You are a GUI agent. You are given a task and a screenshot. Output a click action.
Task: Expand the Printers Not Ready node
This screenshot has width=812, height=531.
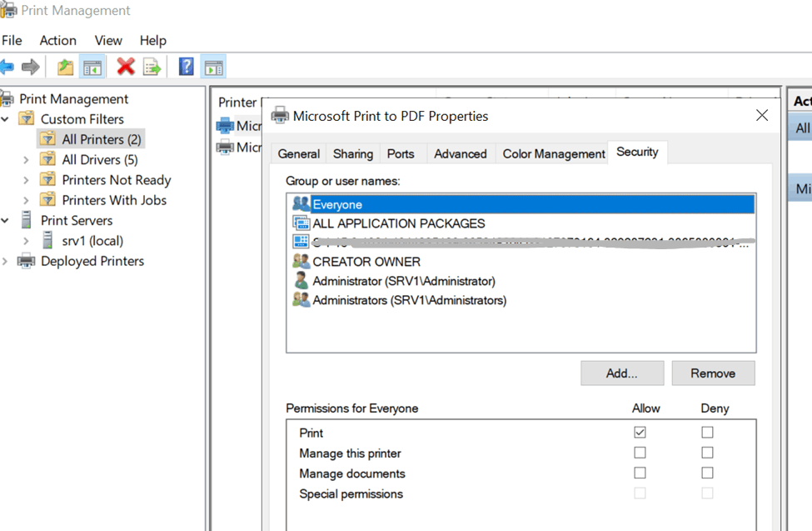26,180
